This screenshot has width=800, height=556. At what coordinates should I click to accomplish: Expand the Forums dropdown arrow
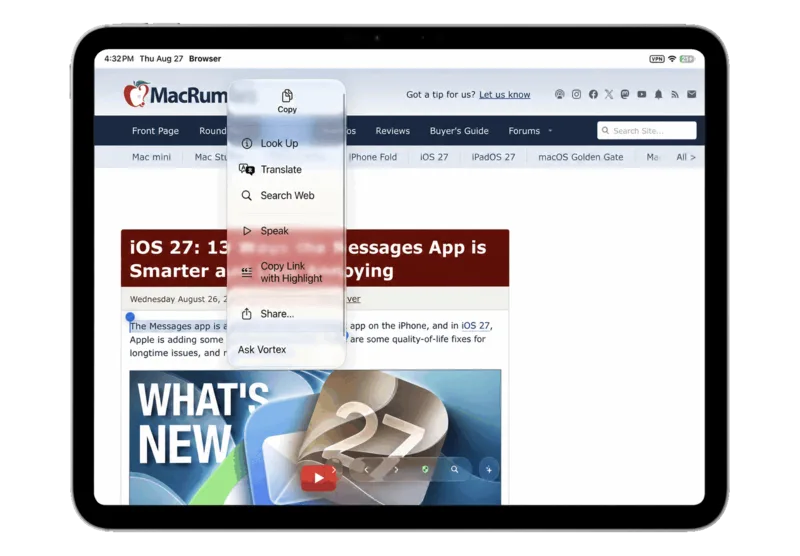[551, 131]
